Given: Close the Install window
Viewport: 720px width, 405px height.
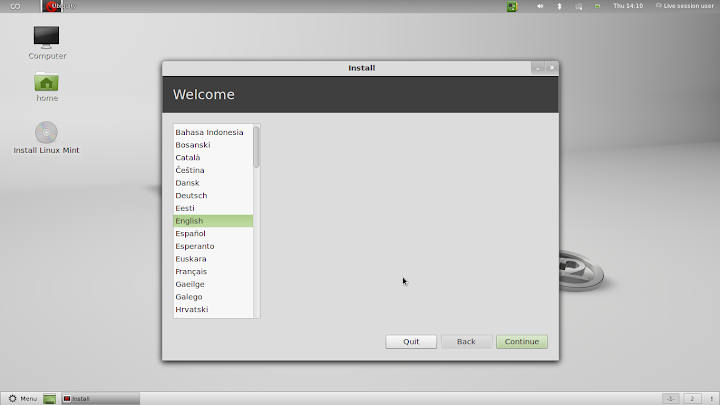Looking at the screenshot, I should pyautogui.click(x=552, y=68).
